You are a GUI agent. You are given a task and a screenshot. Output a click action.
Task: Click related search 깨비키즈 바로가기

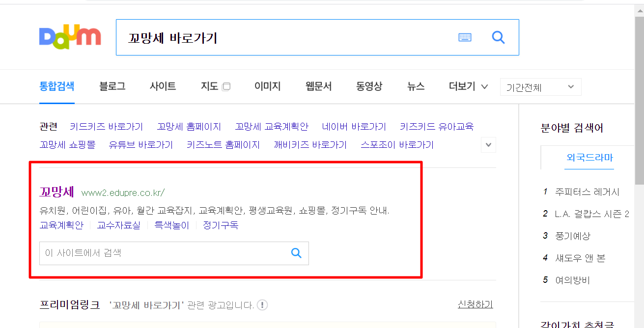[310, 145]
